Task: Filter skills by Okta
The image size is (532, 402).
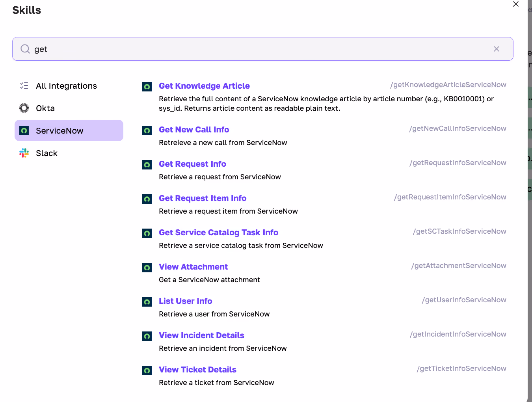Action: click(x=69, y=108)
